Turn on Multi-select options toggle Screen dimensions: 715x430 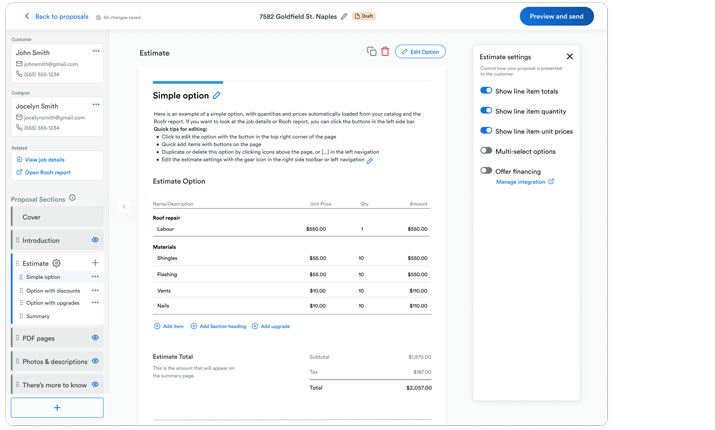[486, 151]
